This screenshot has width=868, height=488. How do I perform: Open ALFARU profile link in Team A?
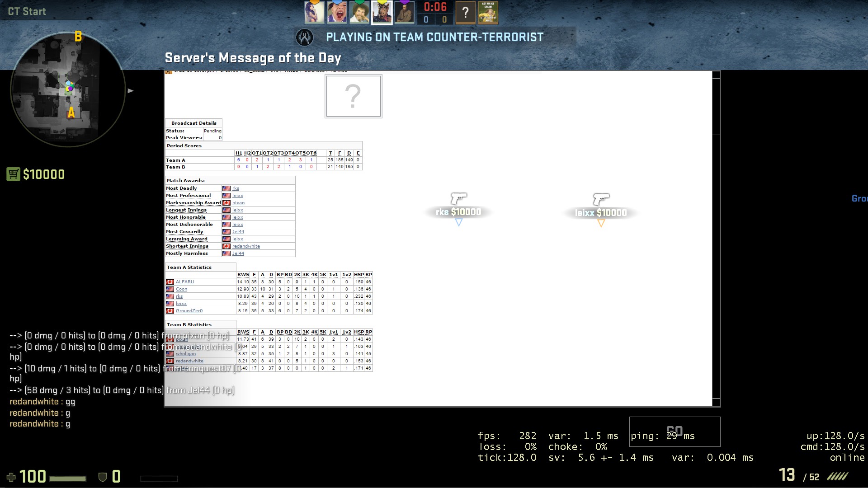(x=184, y=282)
